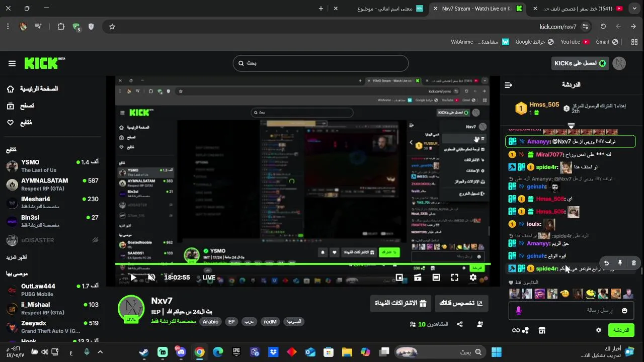Reload the browser page
Viewport: 644px width, 362px height.
(x=603, y=27)
